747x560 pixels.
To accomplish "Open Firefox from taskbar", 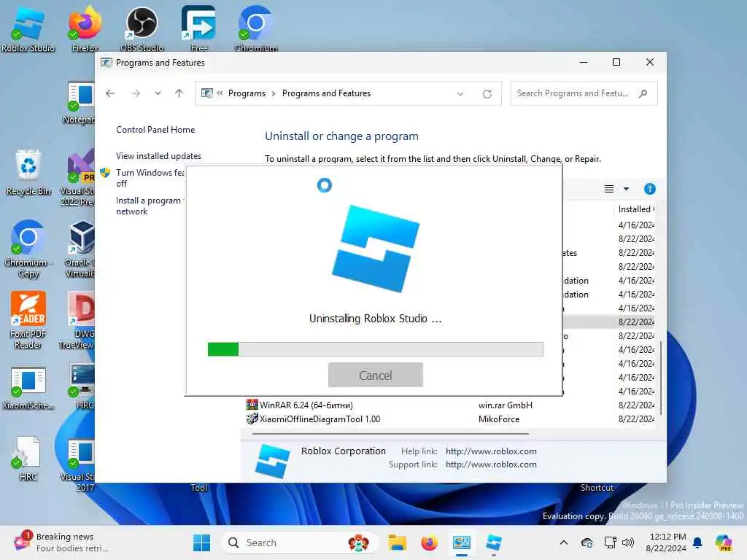I will (x=429, y=542).
